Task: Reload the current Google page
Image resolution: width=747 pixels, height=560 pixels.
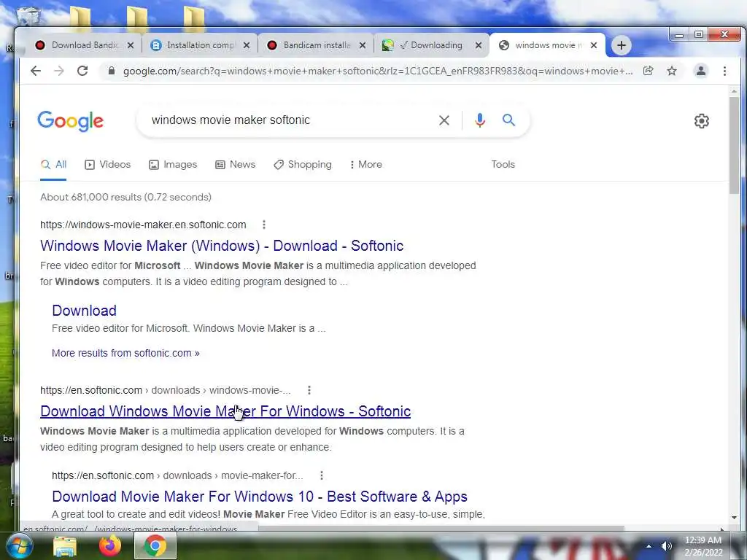Action: point(82,71)
